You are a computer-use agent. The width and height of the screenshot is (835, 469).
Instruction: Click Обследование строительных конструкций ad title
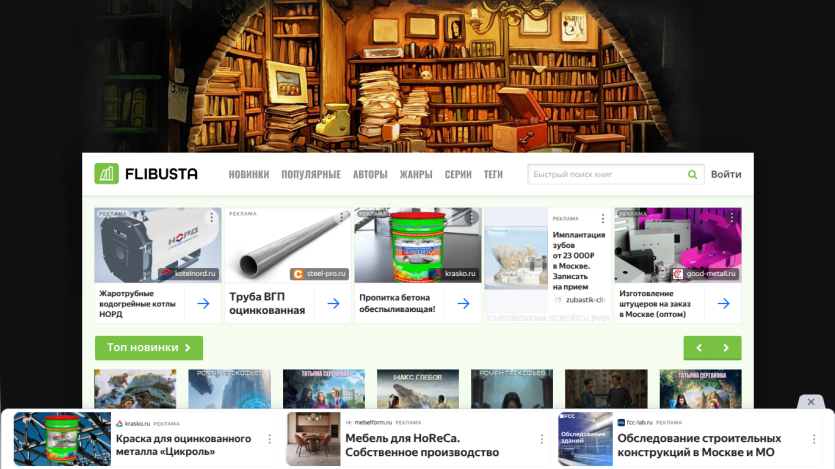(699, 445)
